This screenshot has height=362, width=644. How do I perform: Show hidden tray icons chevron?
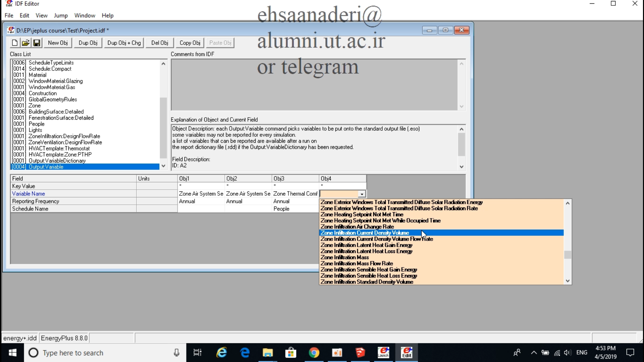(x=534, y=353)
